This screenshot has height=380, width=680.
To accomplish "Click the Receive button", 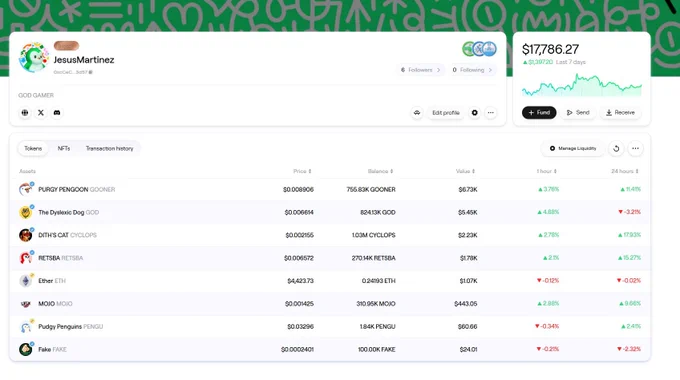I will [620, 113].
